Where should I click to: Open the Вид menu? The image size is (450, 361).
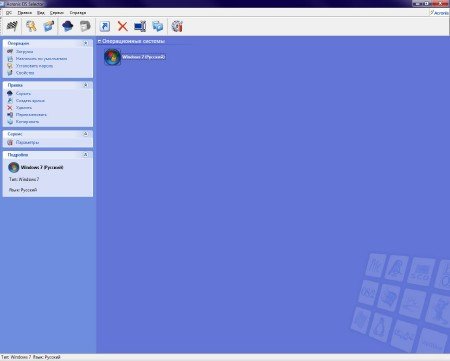[41, 13]
